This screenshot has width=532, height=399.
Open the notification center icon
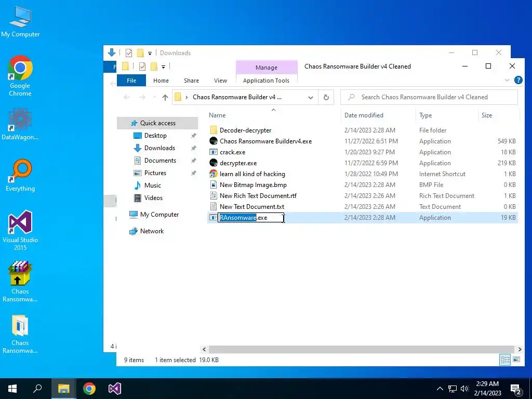coord(516,389)
